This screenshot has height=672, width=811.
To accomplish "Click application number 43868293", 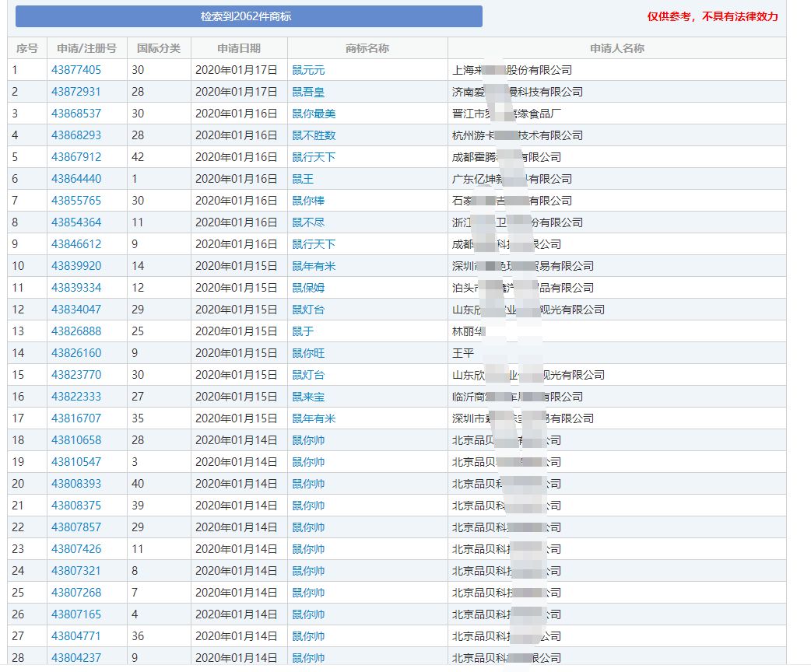I will (x=76, y=135).
